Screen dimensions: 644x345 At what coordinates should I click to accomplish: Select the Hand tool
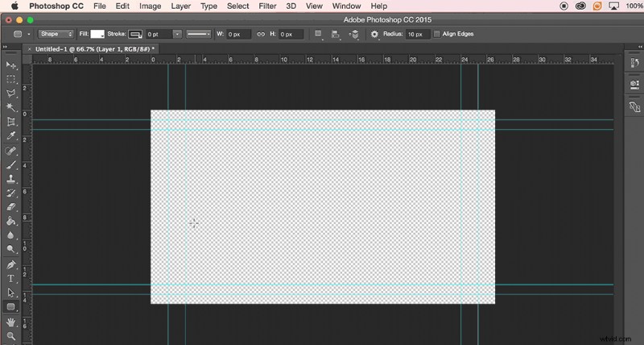click(x=11, y=322)
